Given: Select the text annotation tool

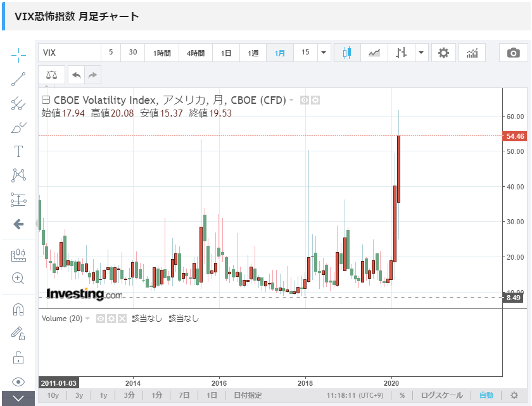Looking at the screenshot, I should pos(18,151).
